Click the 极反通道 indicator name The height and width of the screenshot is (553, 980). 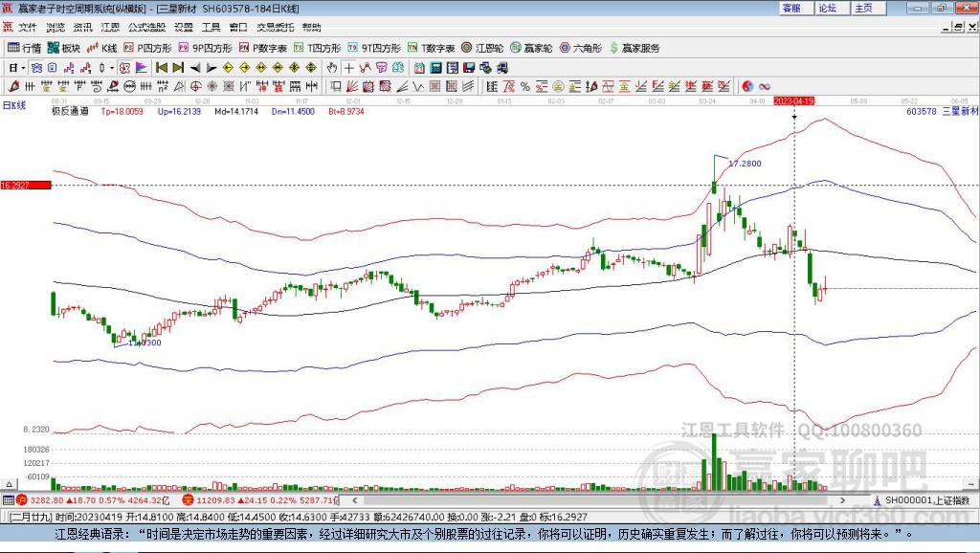[69, 111]
